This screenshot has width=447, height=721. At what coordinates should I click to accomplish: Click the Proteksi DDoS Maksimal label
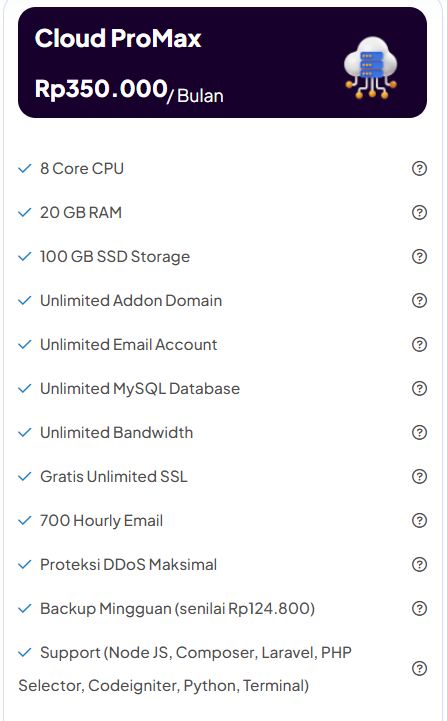pyautogui.click(x=128, y=565)
